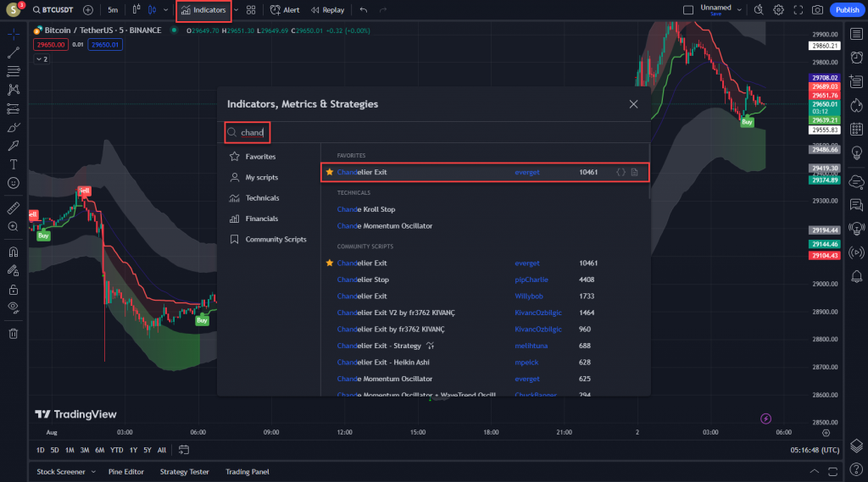Set the chart range to 1D
Image resolution: width=868 pixels, height=482 pixels.
click(41, 450)
